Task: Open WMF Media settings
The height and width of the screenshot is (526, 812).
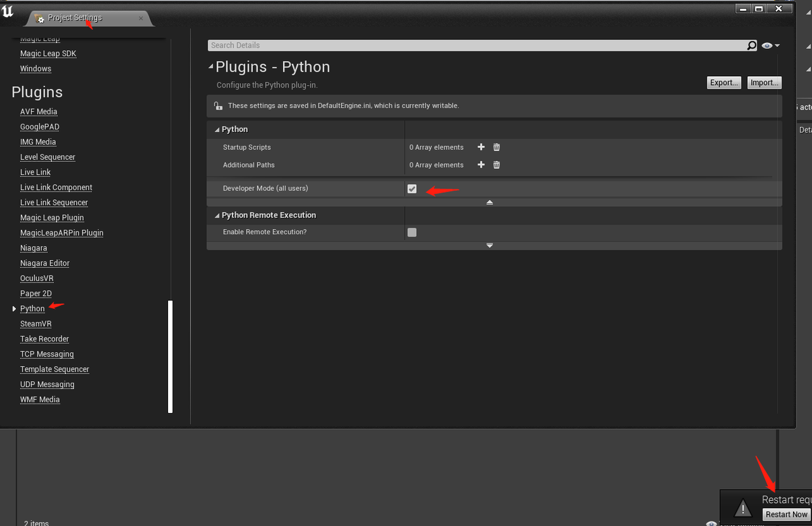Action: 40,400
